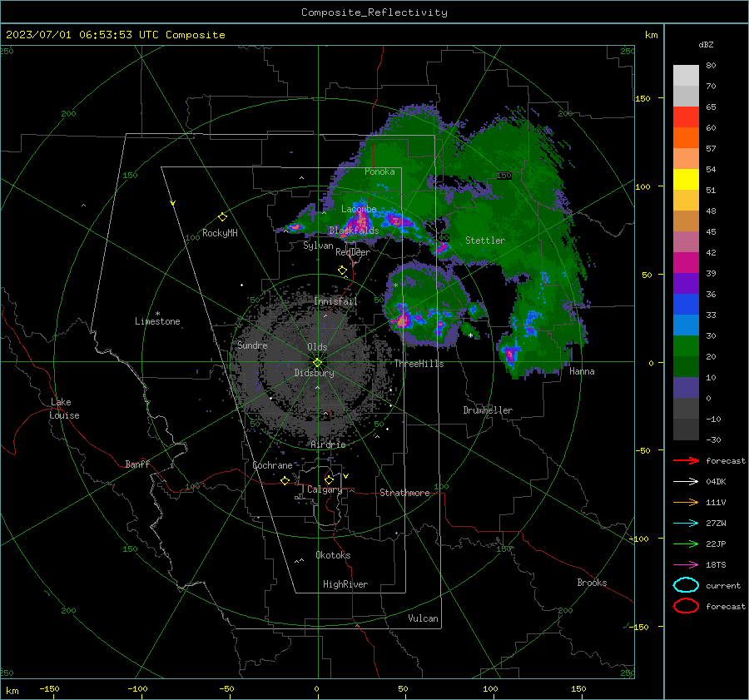
Task: Select the Didsbury town label
Action: [x=314, y=373]
